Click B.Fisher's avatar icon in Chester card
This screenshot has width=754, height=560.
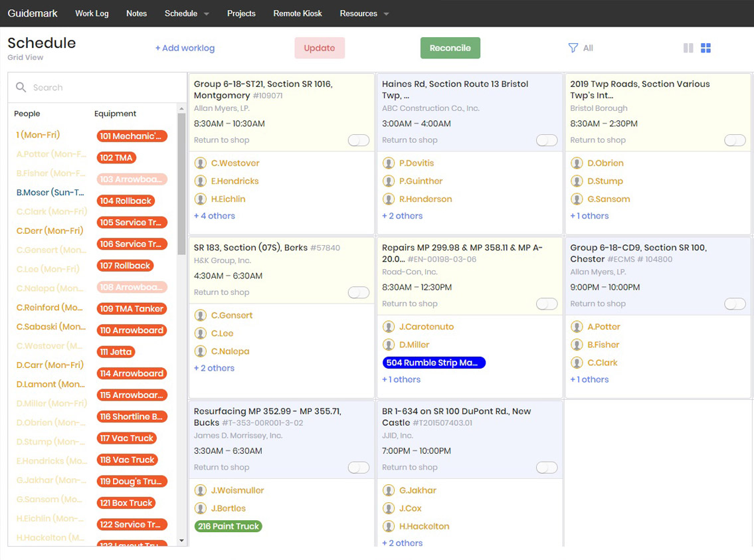(x=577, y=345)
